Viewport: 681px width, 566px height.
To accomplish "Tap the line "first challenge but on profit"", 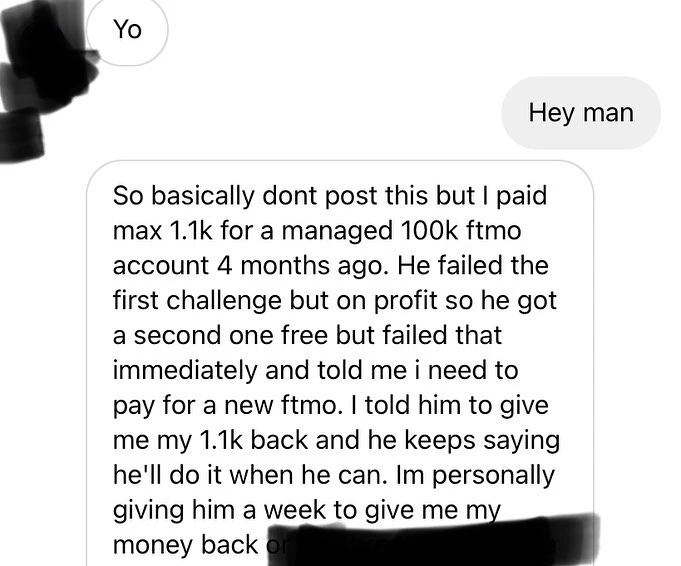I will pos(334,301).
